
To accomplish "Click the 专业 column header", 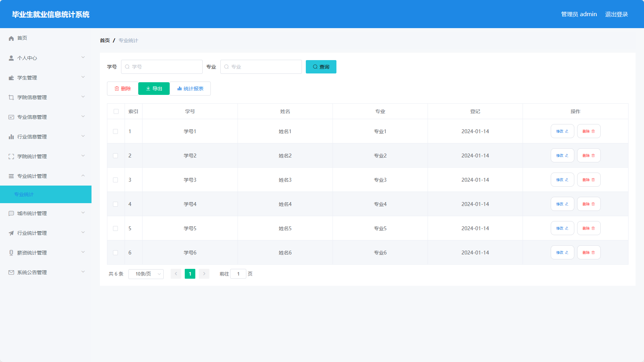I will point(380,111).
